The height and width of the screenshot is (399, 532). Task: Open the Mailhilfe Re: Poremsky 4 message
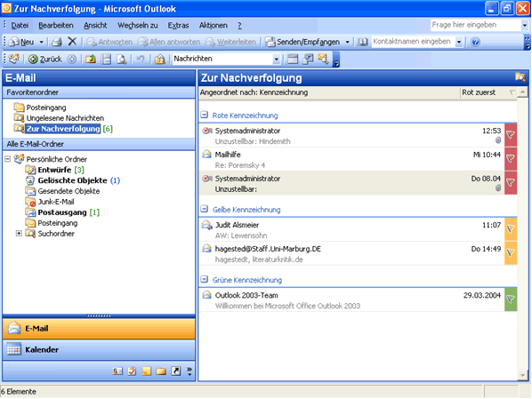pyautogui.click(x=351, y=159)
